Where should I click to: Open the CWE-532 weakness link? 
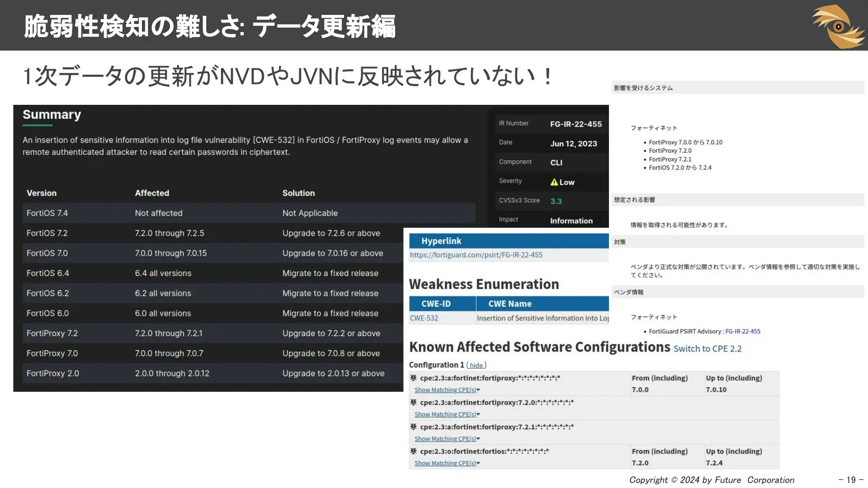coord(424,318)
